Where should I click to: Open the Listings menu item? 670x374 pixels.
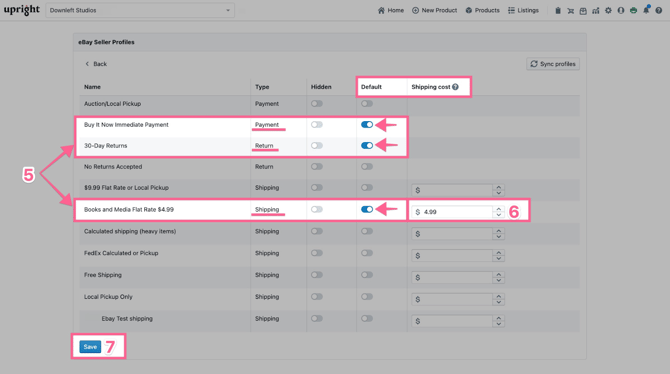(523, 10)
